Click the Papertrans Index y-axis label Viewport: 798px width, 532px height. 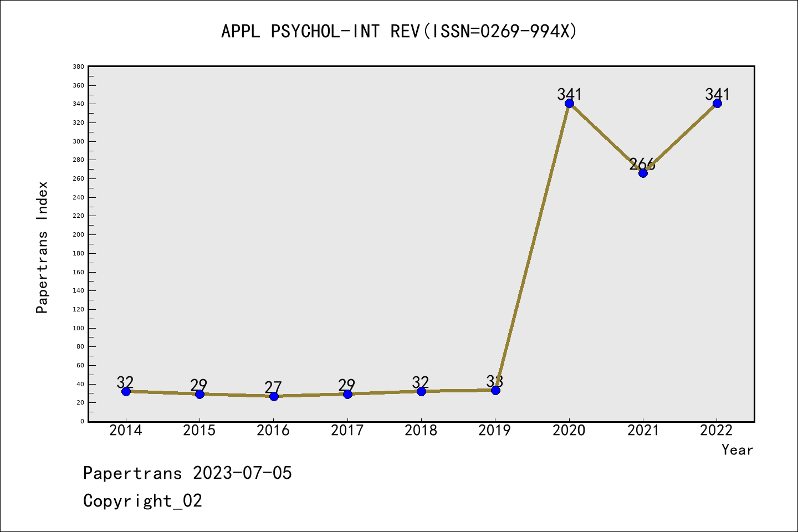(x=42, y=247)
